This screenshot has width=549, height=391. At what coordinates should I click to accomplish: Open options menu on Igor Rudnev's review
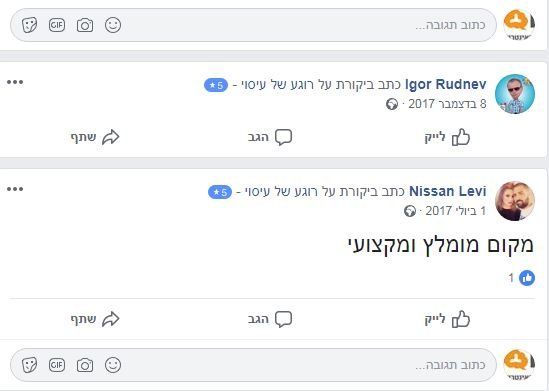15,82
